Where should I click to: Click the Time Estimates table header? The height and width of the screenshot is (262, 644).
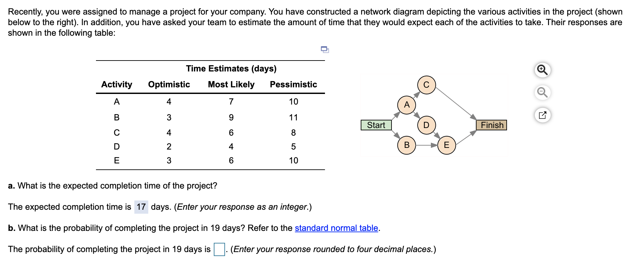[231, 68]
